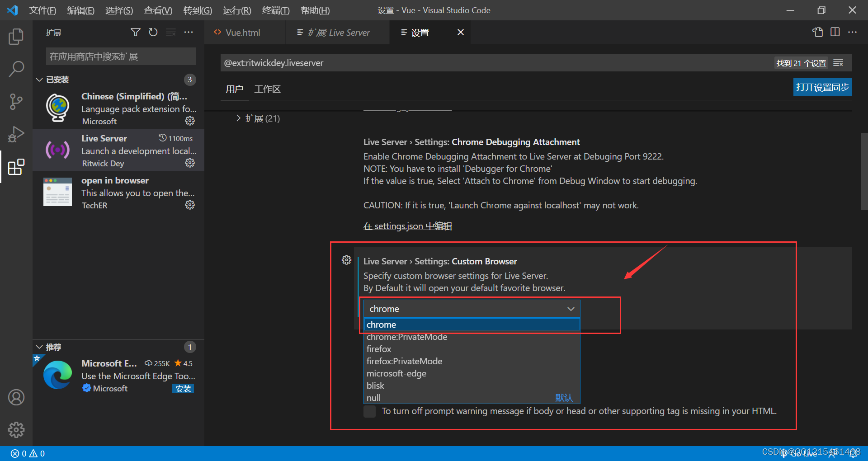Choose firefox from browser list

click(x=472, y=349)
